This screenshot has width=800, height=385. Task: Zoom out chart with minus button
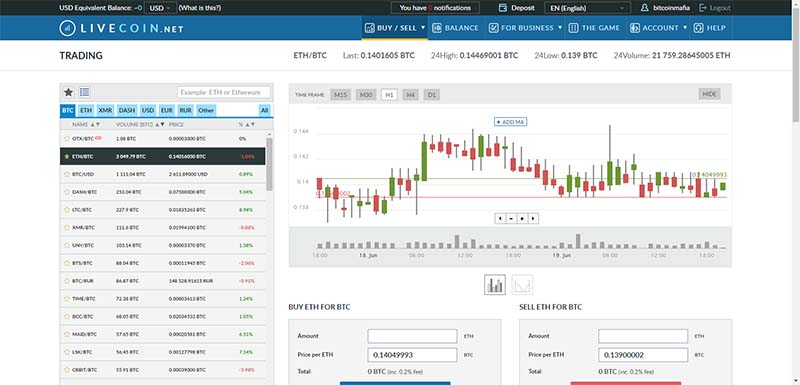[511, 218]
